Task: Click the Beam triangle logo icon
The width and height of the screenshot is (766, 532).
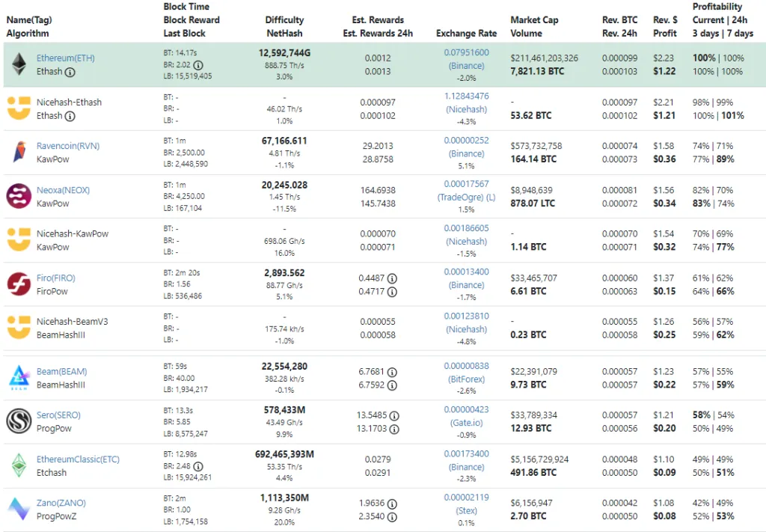Action: pyautogui.click(x=19, y=377)
